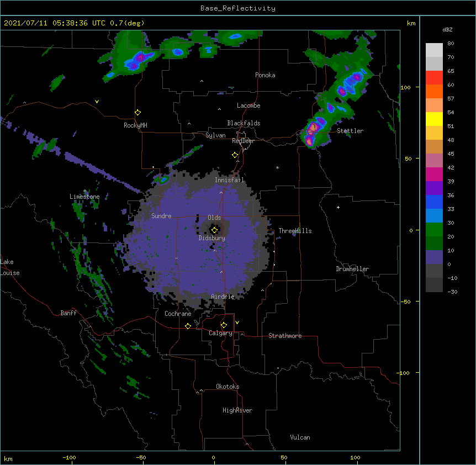
Task: Click the yellow diamond marker near Cochrane
Action: (x=188, y=326)
